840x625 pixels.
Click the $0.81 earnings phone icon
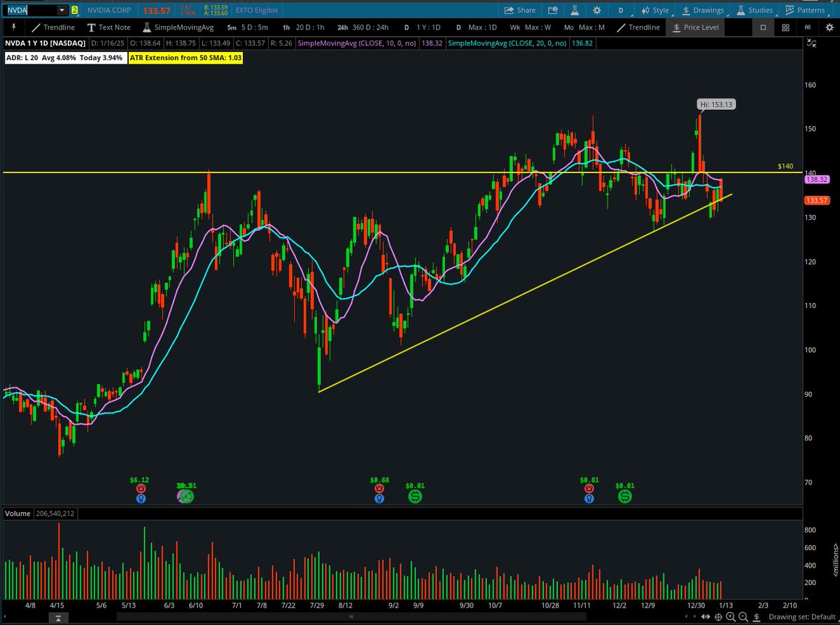pyautogui.click(x=589, y=489)
